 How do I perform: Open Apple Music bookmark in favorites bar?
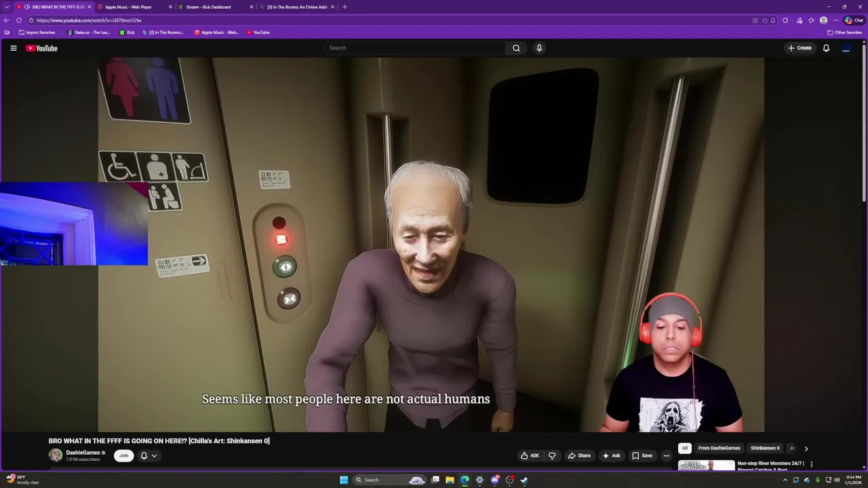(x=216, y=33)
